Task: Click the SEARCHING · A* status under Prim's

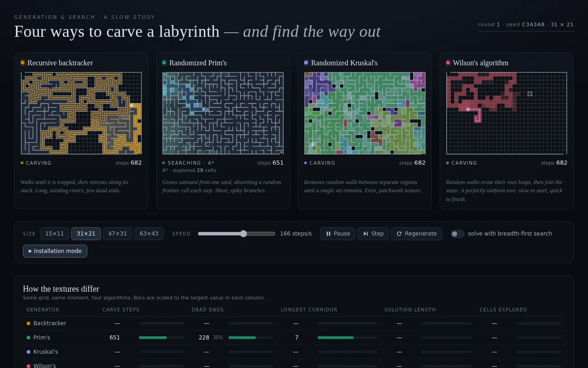Action: click(191, 163)
